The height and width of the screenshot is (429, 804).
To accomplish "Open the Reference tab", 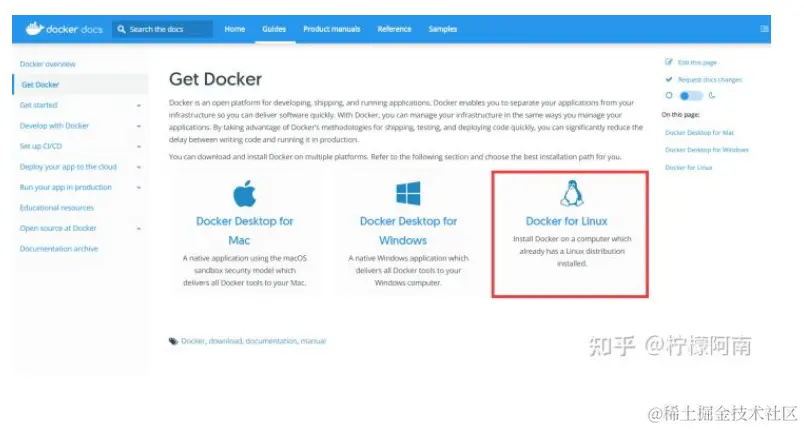I will 394,29.
